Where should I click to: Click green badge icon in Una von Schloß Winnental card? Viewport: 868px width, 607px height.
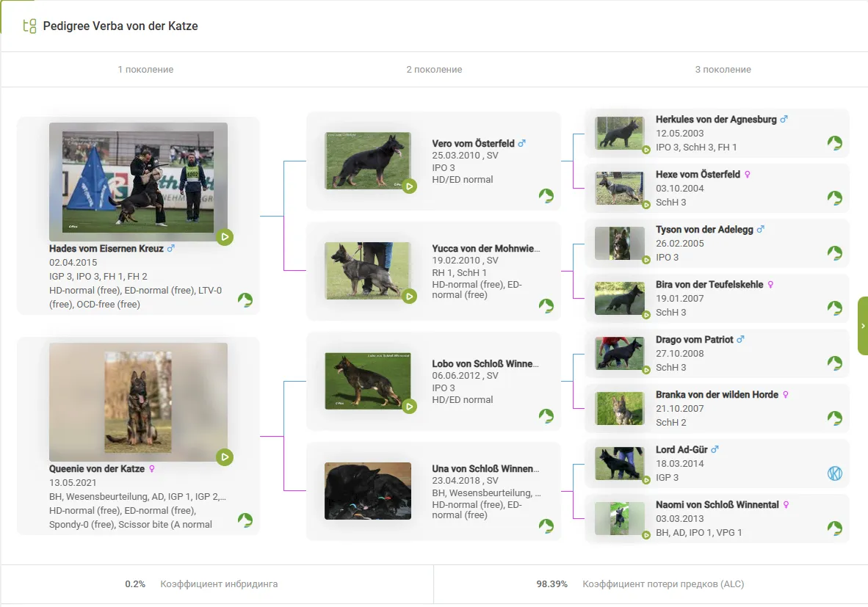[x=546, y=526]
